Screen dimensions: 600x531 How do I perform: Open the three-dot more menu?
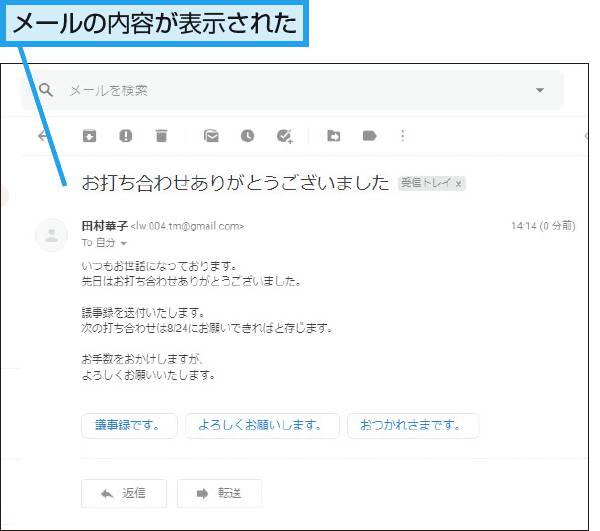(x=403, y=136)
